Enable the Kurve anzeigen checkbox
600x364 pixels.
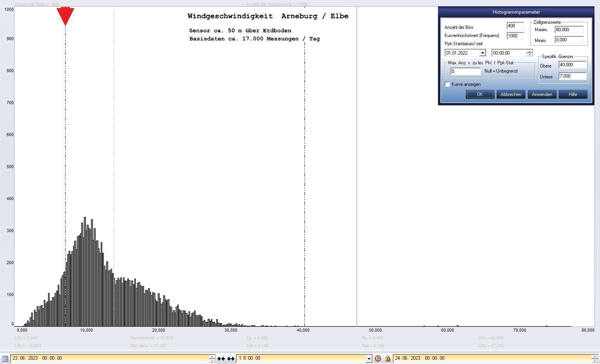447,84
